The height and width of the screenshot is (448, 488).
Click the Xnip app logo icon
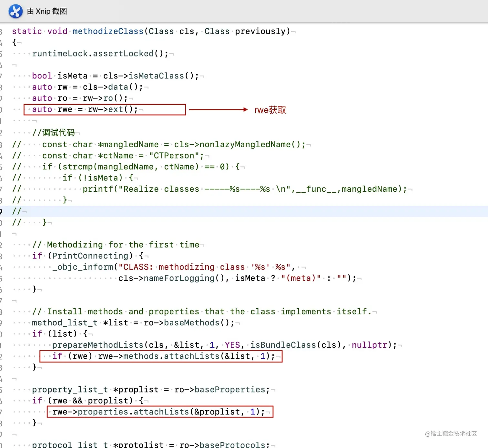(15, 11)
